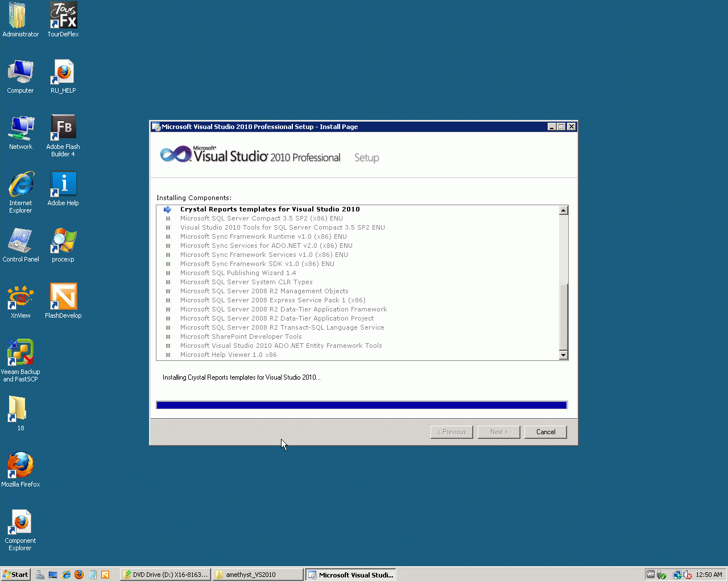Click FlashDevelop in the quick launch bar
The image size is (728, 582).
105,575
